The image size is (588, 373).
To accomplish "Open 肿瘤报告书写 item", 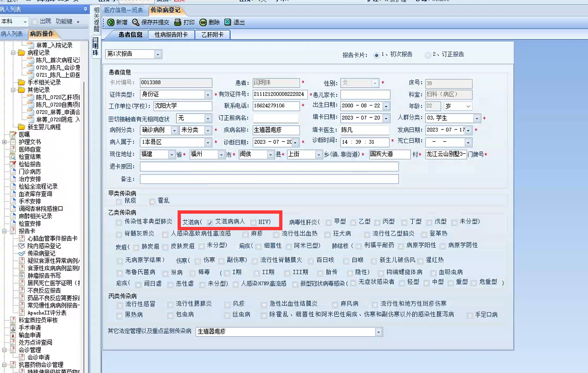I will (44, 276).
